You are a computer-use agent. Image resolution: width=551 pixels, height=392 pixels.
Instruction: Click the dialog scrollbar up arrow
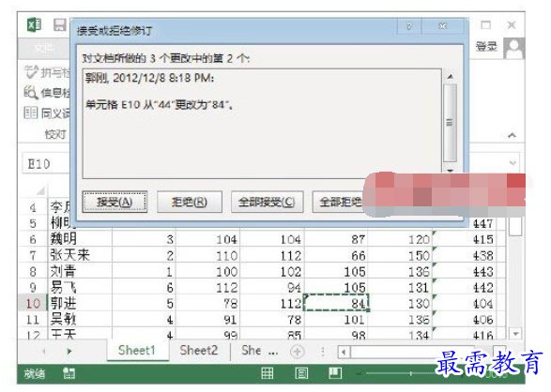(451, 77)
